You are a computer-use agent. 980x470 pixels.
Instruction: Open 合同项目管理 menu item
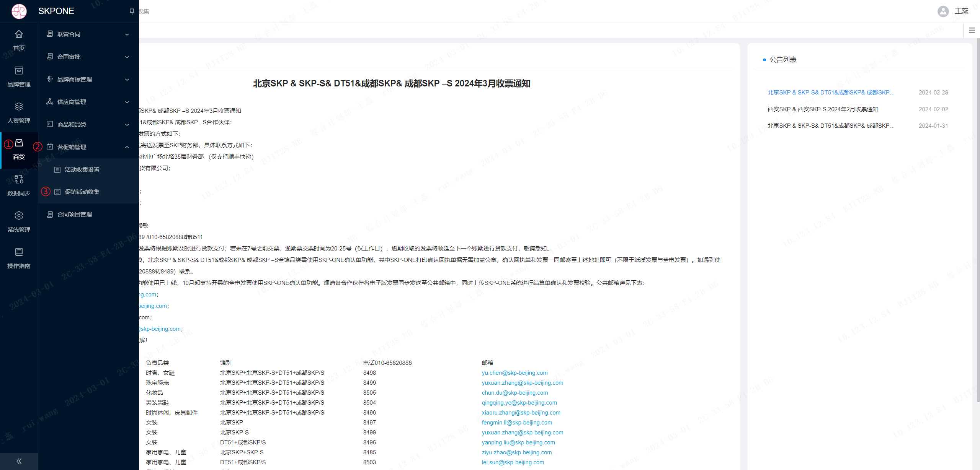click(74, 214)
